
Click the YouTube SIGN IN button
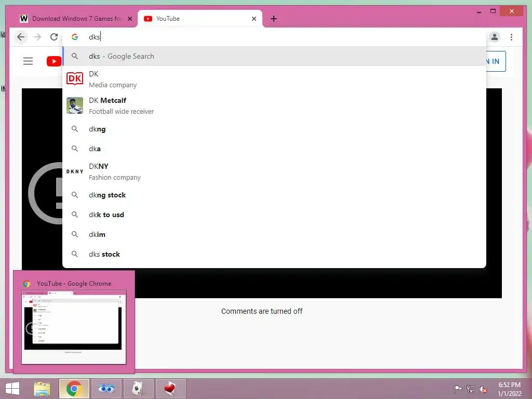click(x=496, y=61)
